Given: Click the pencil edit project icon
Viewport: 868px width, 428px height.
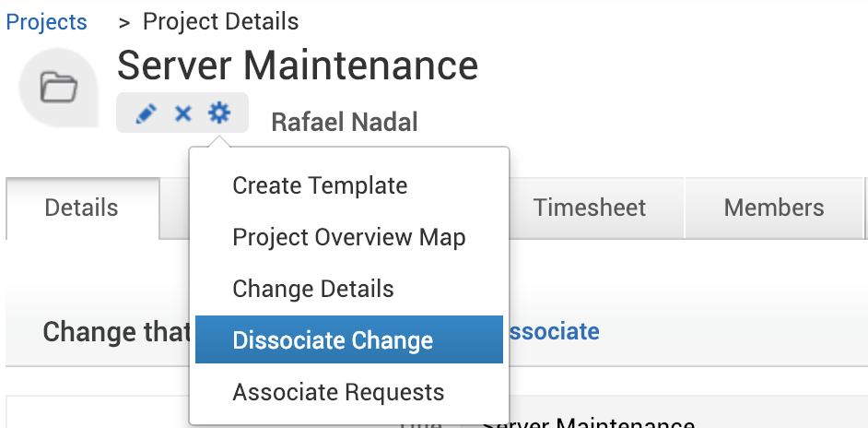Looking at the screenshot, I should [x=146, y=113].
